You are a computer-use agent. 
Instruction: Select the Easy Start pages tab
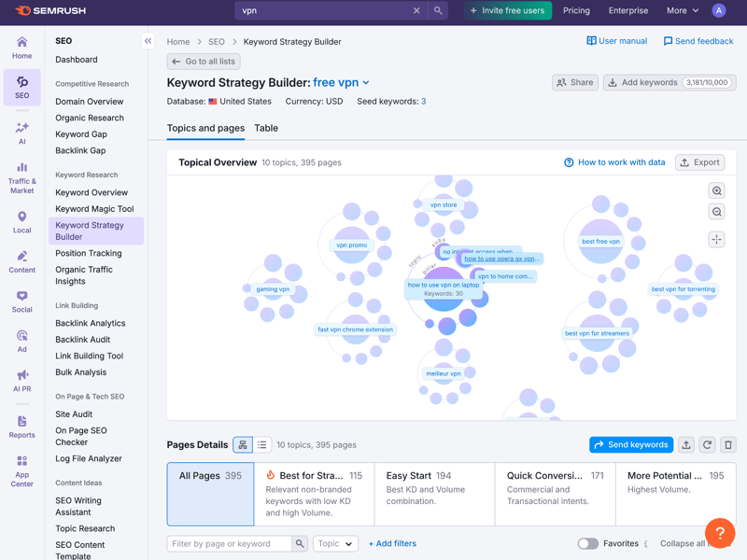click(434, 494)
